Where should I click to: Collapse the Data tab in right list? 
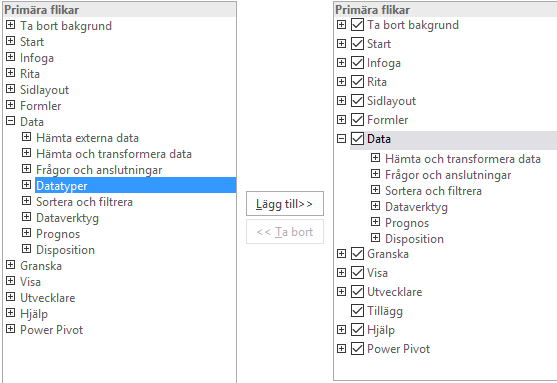(x=341, y=139)
